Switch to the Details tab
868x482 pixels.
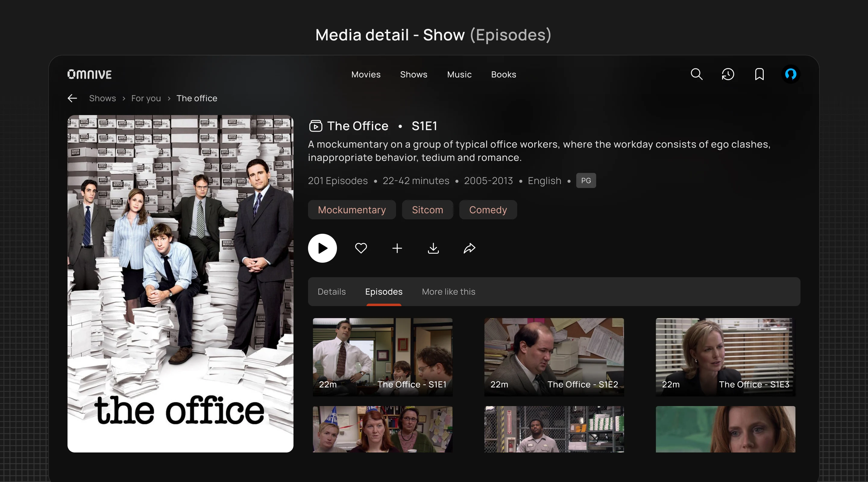coord(332,292)
